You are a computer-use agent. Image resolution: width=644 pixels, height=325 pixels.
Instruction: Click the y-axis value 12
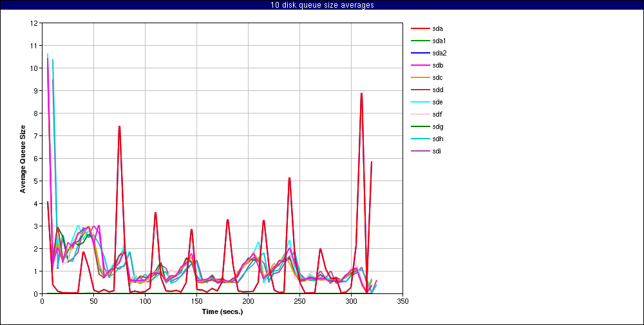(35, 23)
